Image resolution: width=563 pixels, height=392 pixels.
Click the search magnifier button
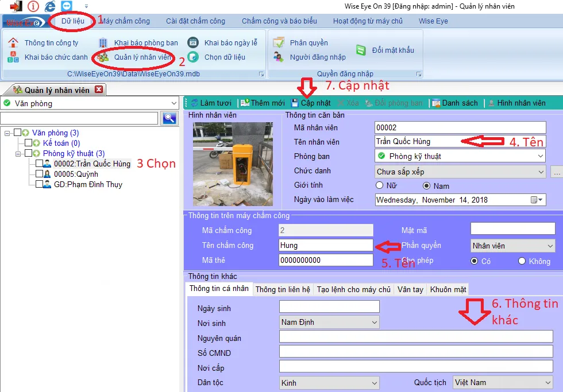tap(169, 118)
